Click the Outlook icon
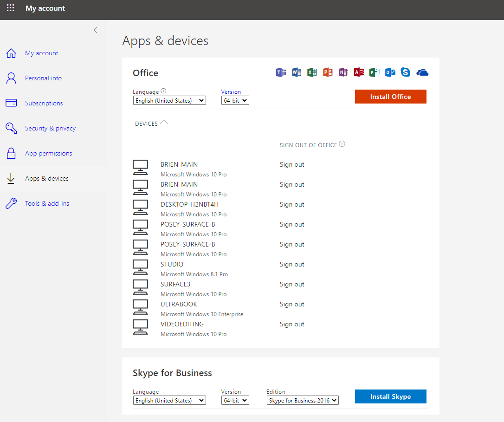 pos(390,72)
